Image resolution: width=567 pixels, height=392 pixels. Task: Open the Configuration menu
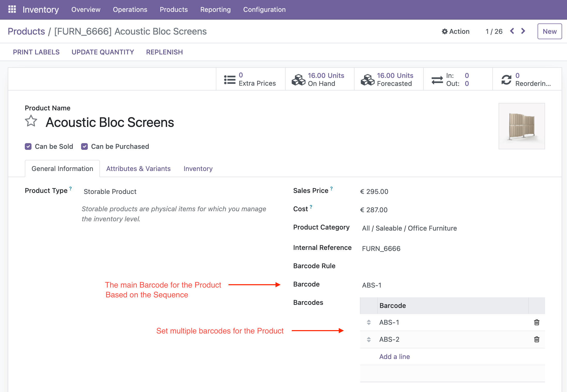tap(264, 10)
